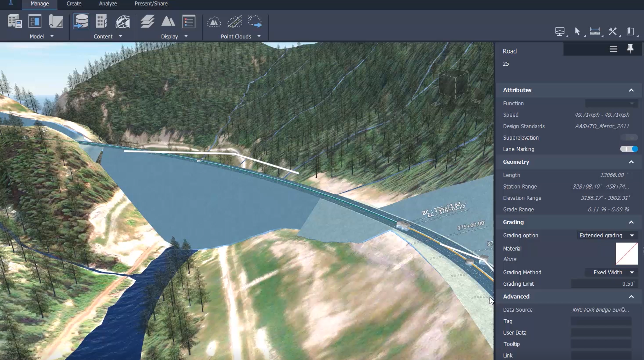The height and width of the screenshot is (360, 644).
Task: Select the measure ruler tool icon
Action: click(x=595, y=31)
